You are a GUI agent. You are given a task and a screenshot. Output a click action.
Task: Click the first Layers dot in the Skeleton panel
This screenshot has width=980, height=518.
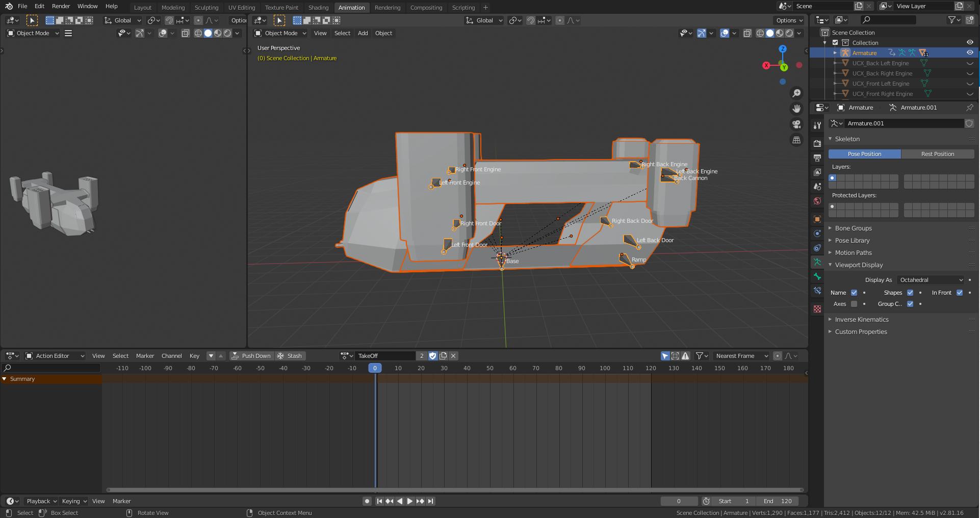pos(832,178)
